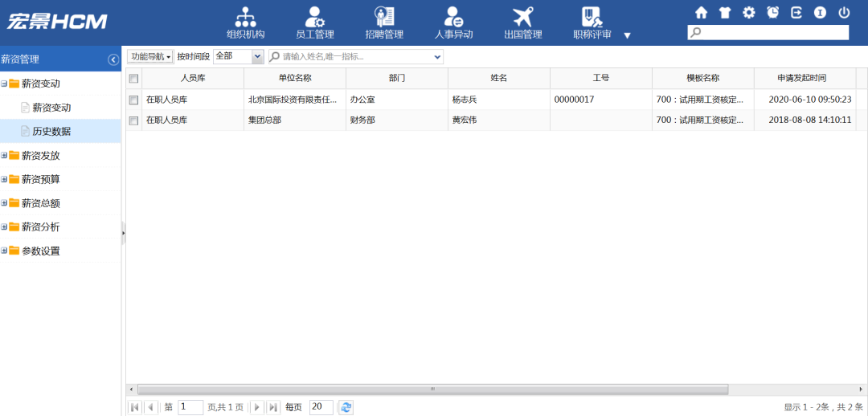
Task: Select 历史数据 in the sidebar tree
Action: point(51,132)
